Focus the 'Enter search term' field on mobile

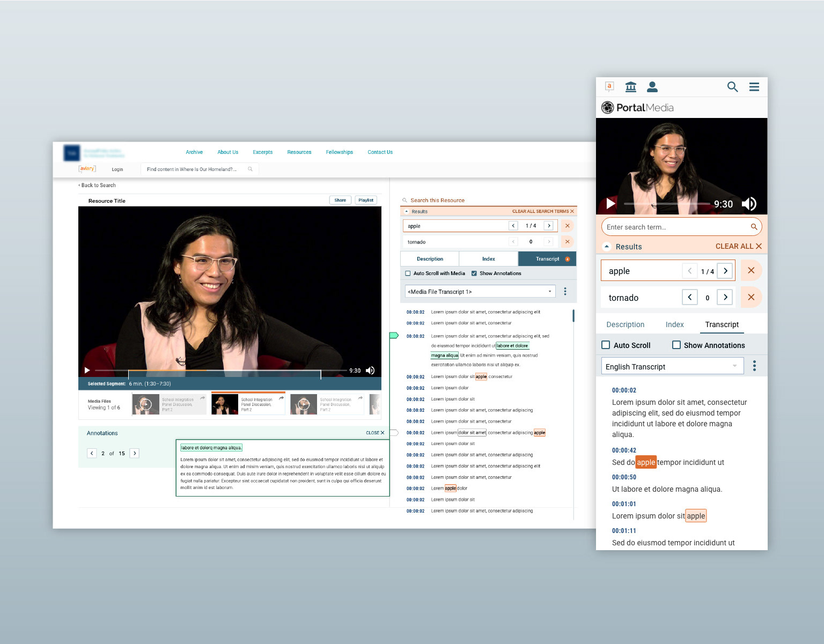681,227
